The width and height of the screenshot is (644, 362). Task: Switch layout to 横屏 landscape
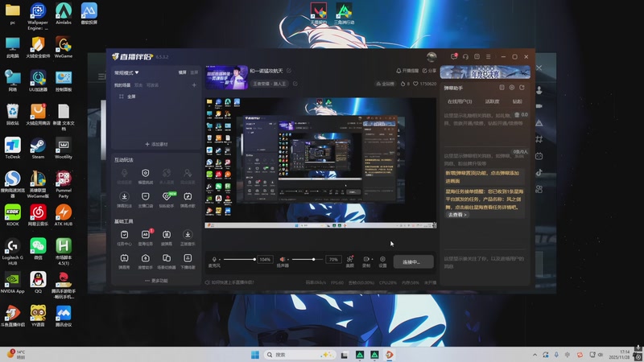[183, 72]
